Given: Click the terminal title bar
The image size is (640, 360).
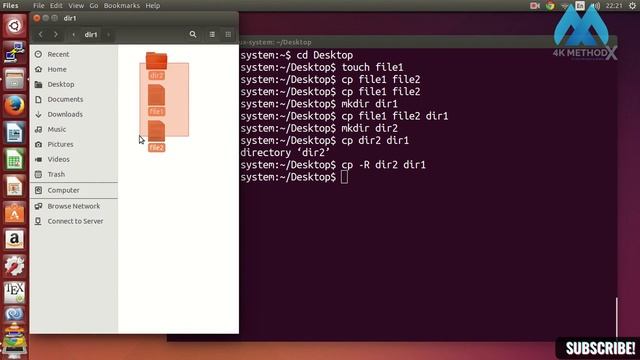Looking at the screenshot, I should [x=428, y=42].
